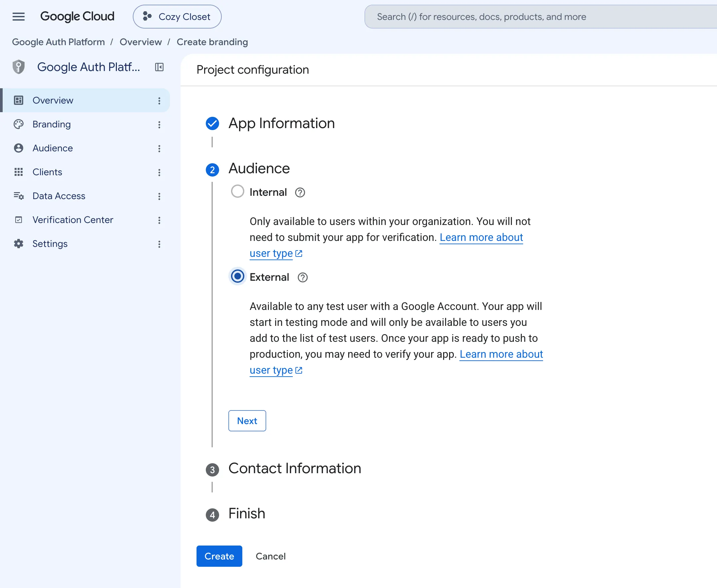The width and height of the screenshot is (717, 588).
Task: Open more options for Data Access
Action: (x=159, y=196)
